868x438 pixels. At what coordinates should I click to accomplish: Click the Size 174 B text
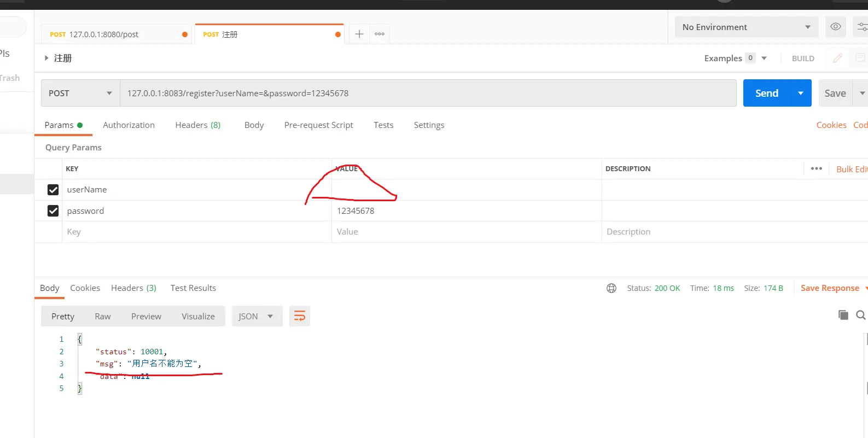click(x=764, y=288)
